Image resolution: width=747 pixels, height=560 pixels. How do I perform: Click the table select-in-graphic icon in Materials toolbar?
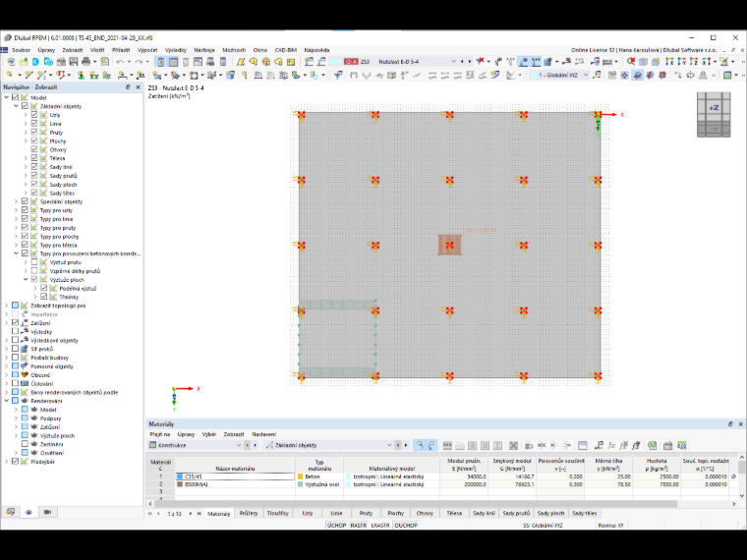pyautogui.click(x=420, y=445)
